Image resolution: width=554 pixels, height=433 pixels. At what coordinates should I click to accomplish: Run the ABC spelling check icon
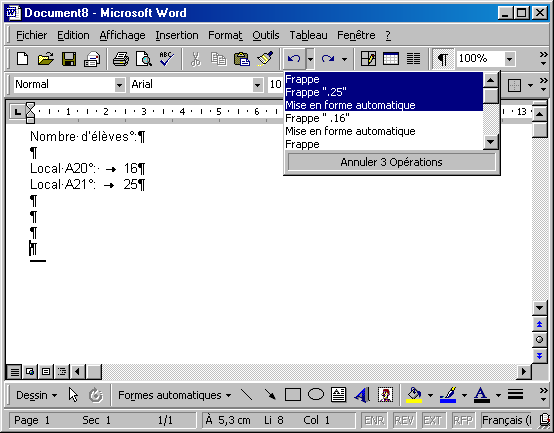(x=166, y=59)
